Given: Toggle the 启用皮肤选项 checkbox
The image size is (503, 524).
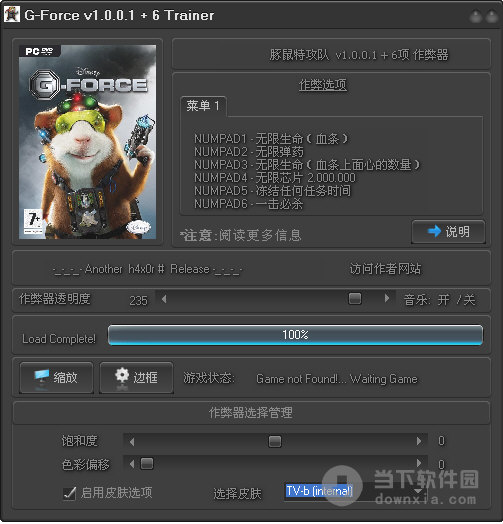Looking at the screenshot, I should coord(69,493).
